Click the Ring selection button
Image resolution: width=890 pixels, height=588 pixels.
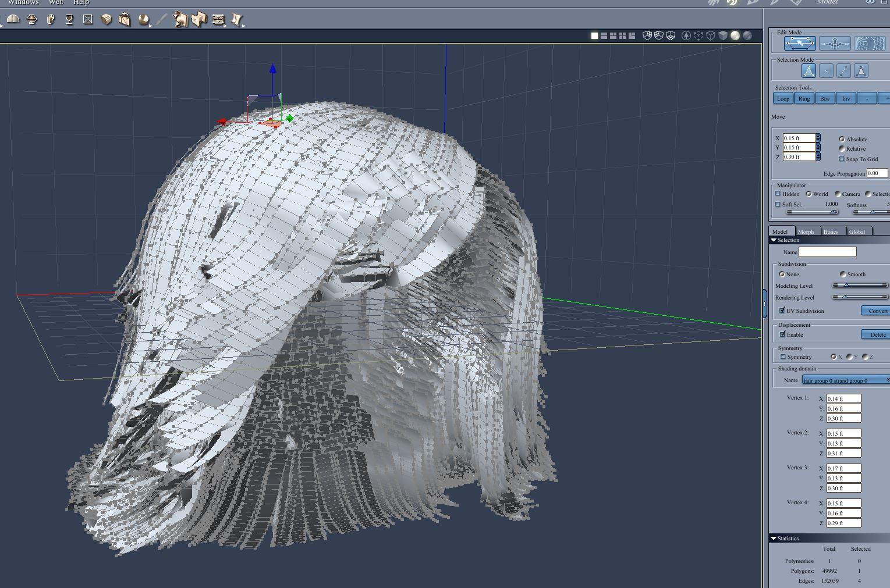[804, 98]
